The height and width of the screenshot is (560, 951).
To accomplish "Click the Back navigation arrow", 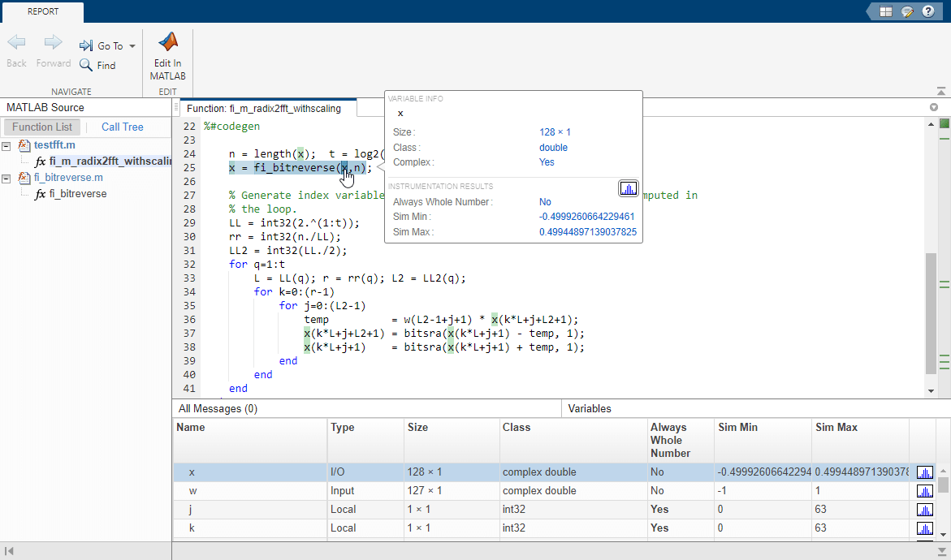I will [x=16, y=43].
